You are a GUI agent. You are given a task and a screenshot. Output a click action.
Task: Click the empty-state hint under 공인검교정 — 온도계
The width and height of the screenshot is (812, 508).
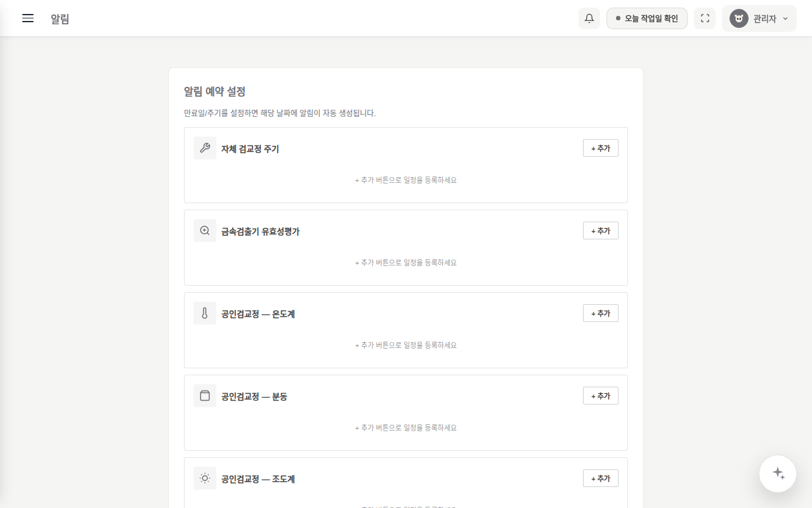point(406,345)
